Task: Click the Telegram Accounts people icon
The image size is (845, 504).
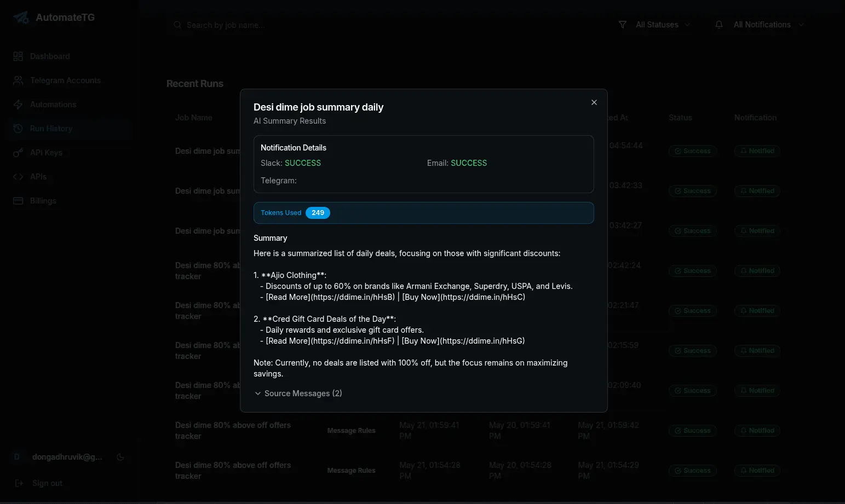Action: [18, 80]
